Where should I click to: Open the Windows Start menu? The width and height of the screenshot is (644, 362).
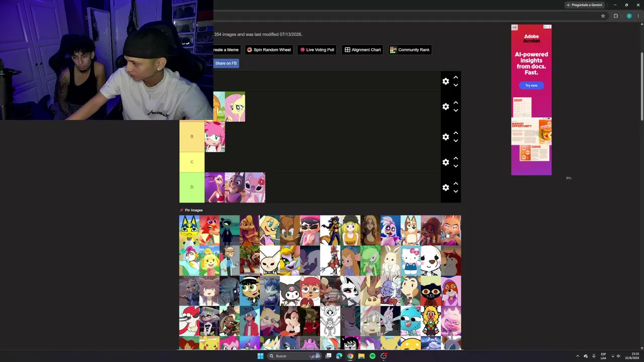260,356
